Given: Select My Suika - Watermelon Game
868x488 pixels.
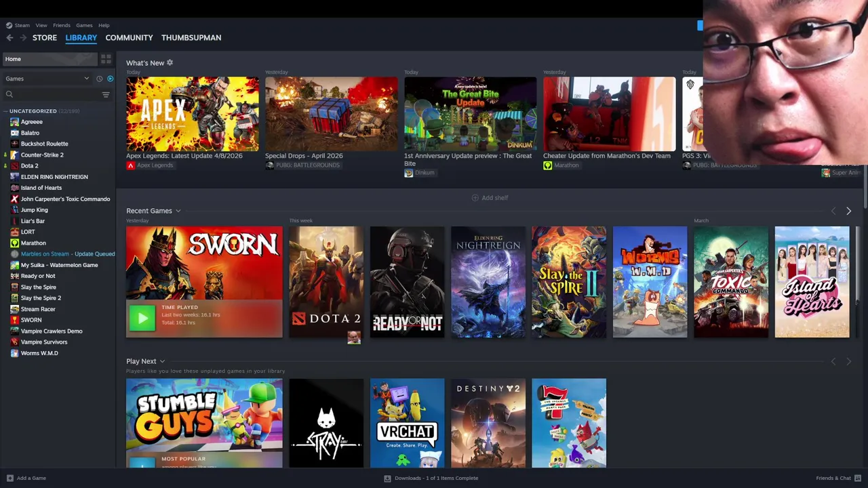Looking at the screenshot, I should 59,265.
